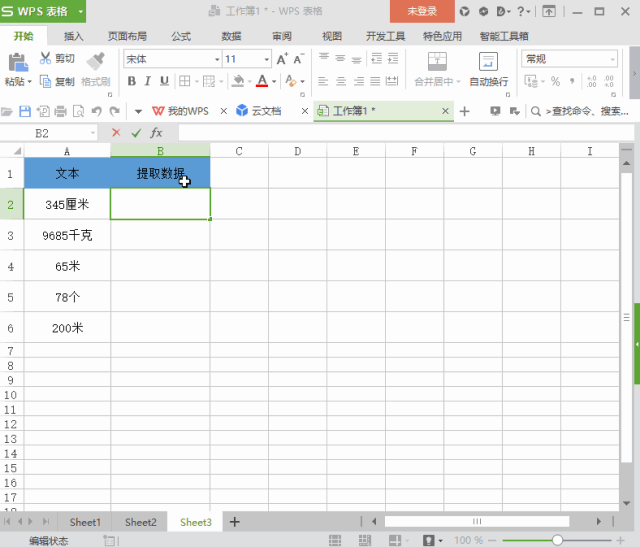Apply fill color bucket
Viewport: 640px width, 547px height.
[238, 81]
